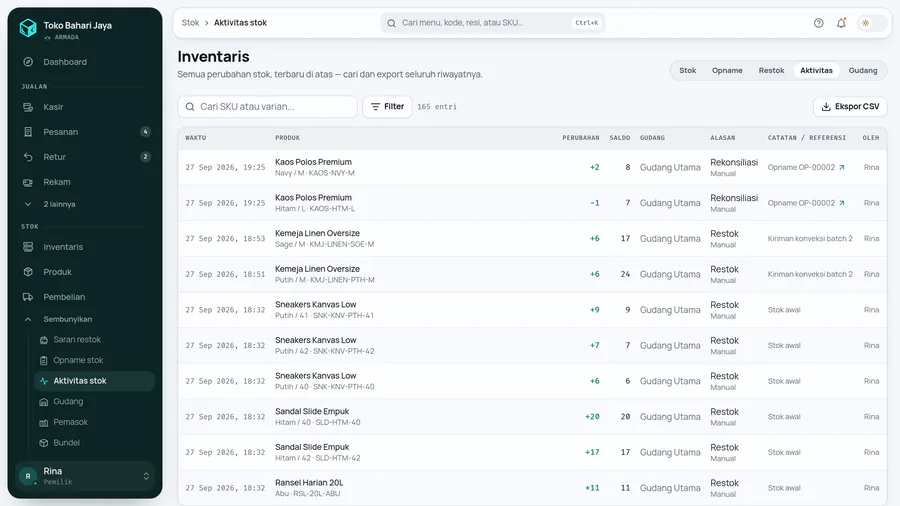The width and height of the screenshot is (900, 506).
Task: Open Opname stok submenu item
Action: (x=95, y=360)
